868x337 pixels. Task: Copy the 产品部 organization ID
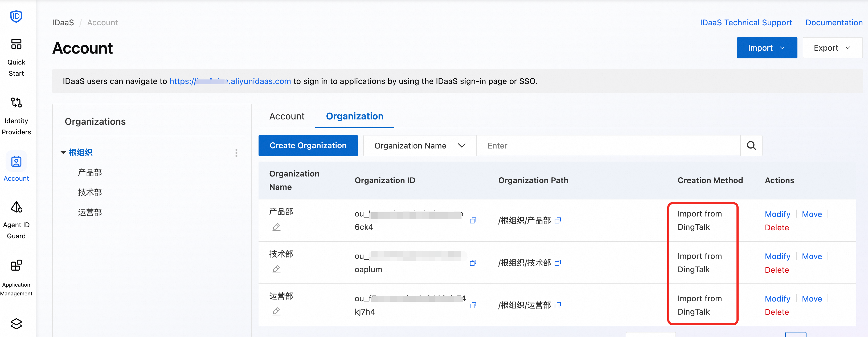coord(473,220)
